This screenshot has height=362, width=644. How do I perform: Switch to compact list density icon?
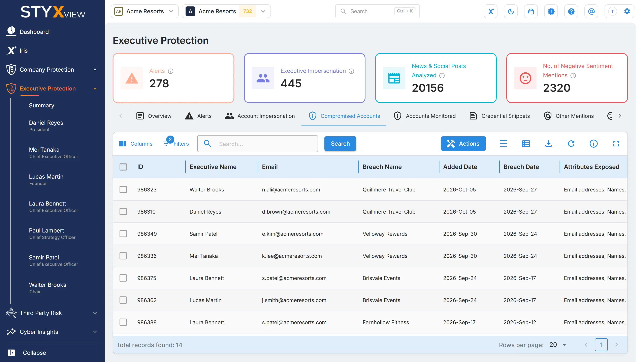tap(504, 144)
